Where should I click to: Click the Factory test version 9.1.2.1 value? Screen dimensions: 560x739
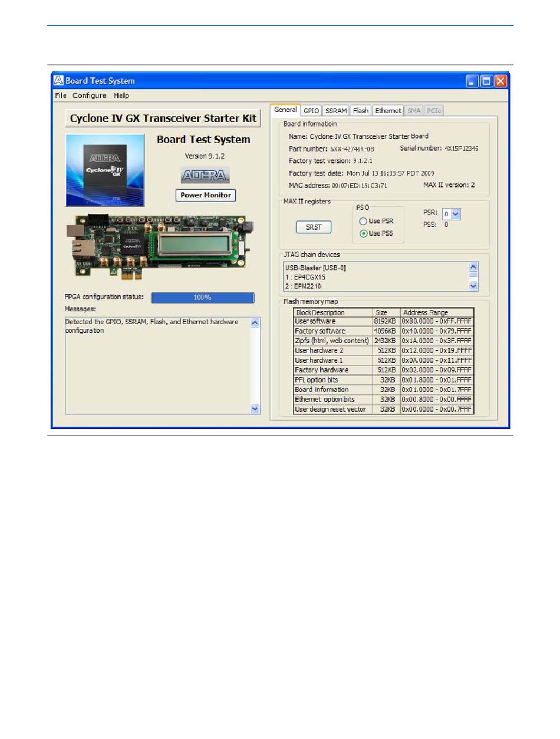[363, 161]
